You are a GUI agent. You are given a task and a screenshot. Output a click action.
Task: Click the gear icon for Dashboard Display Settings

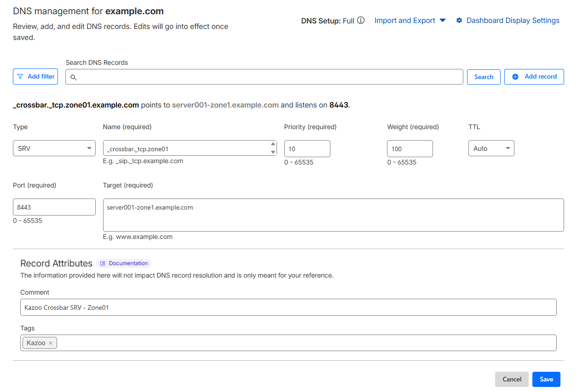pos(459,20)
